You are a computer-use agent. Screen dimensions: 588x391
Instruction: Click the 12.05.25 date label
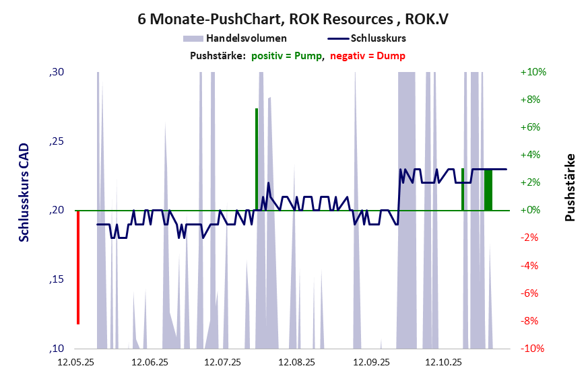click(x=75, y=362)
